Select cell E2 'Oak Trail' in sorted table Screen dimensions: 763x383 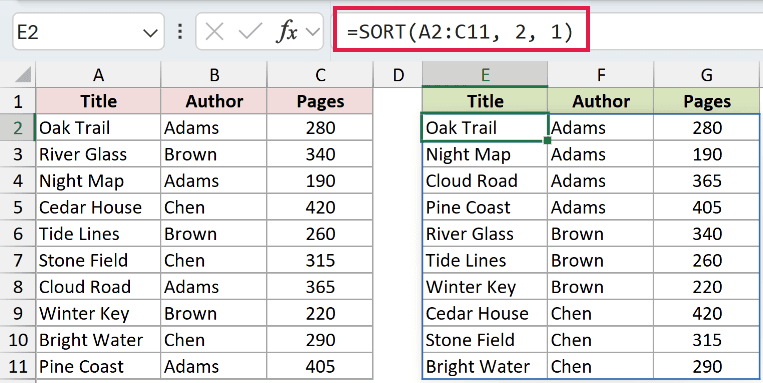click(485, 128)
